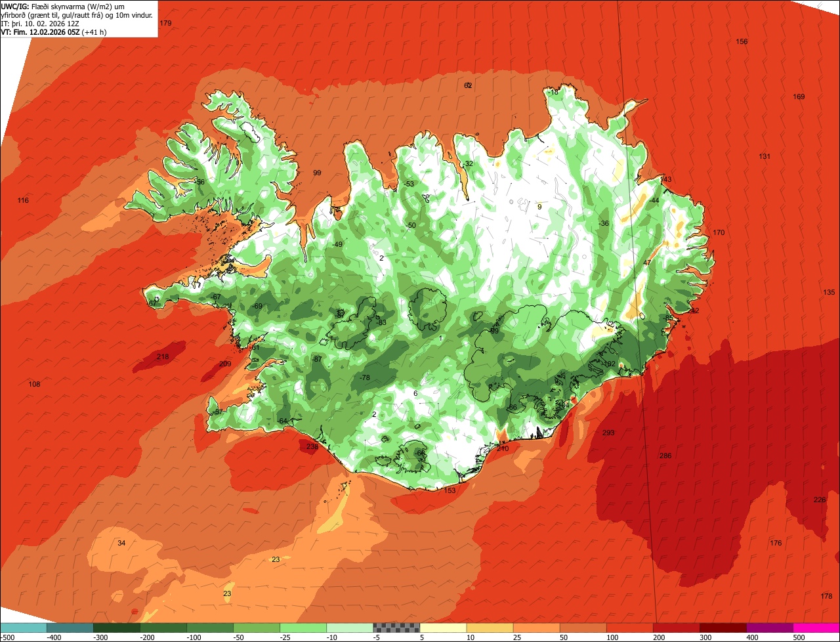Select the orange legend swatch labeled 50

pyautogui.click(x=583, y=628)
